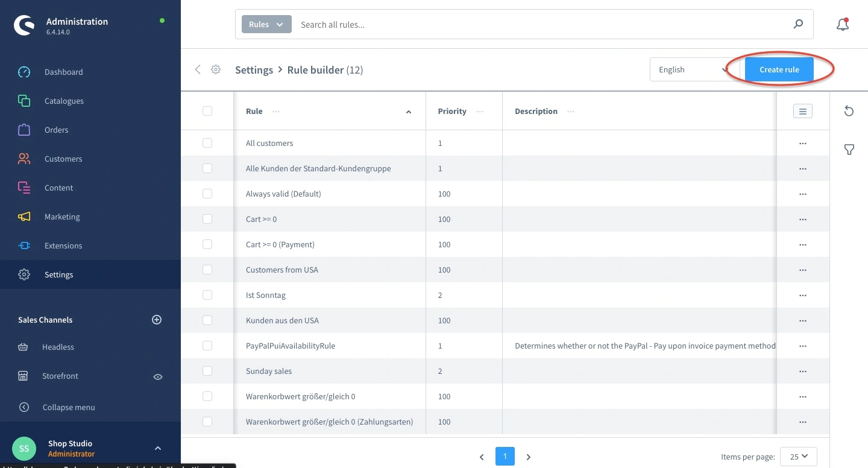
Task: Click the search magnifier icon
Action: tap(798, 25)
